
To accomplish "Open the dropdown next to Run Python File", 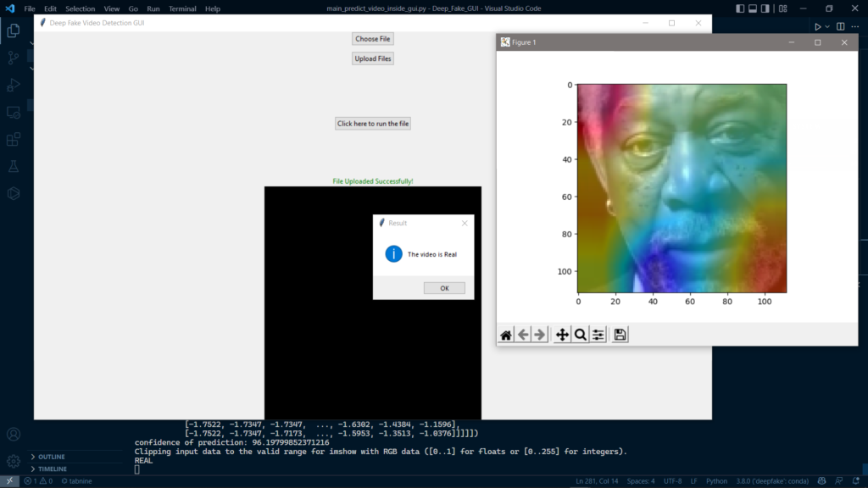I will point(827,26).
